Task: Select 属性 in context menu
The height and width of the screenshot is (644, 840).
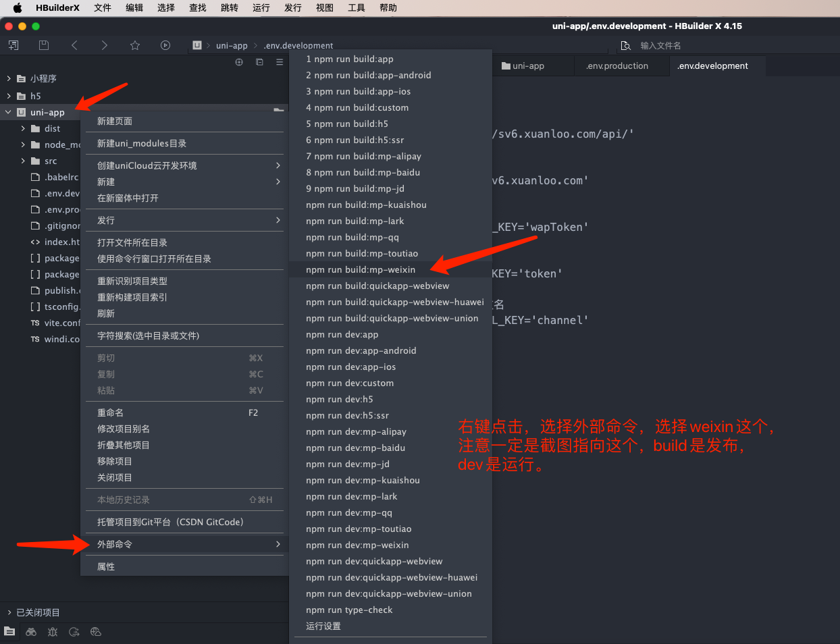Action: pos(184,566)
